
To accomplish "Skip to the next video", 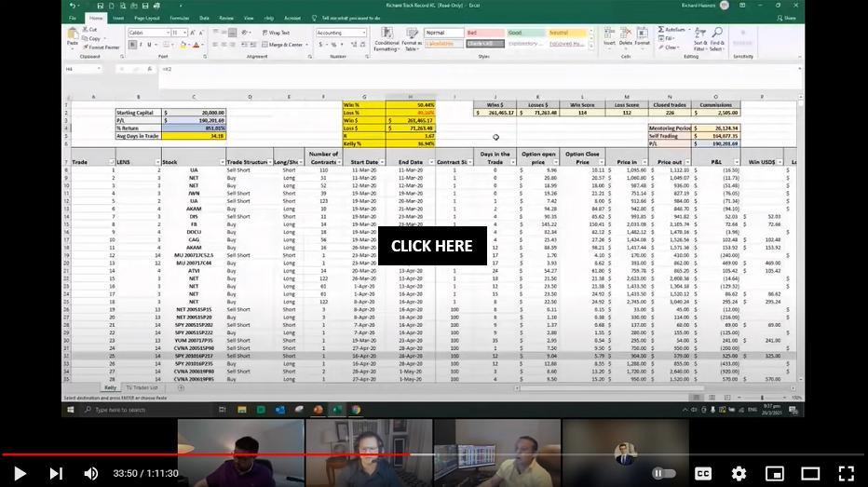I will coord(56,473).
